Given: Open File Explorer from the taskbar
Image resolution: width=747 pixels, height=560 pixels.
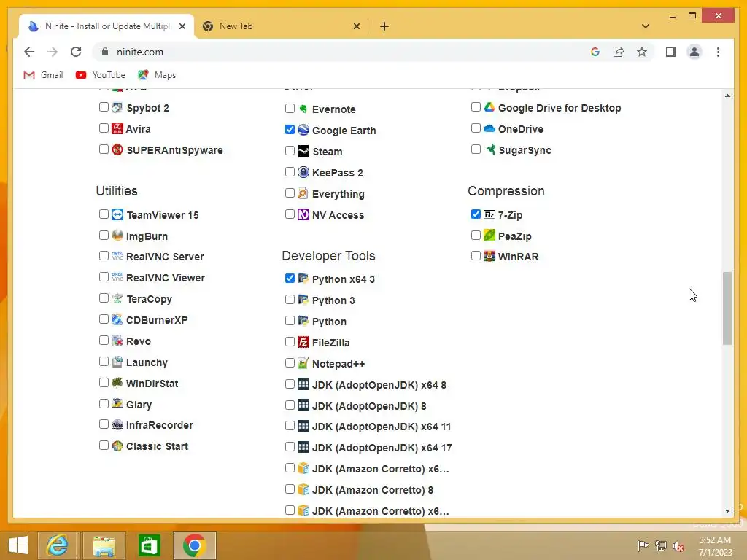Looking at the screenshot, I should click(x=104, y=545).
